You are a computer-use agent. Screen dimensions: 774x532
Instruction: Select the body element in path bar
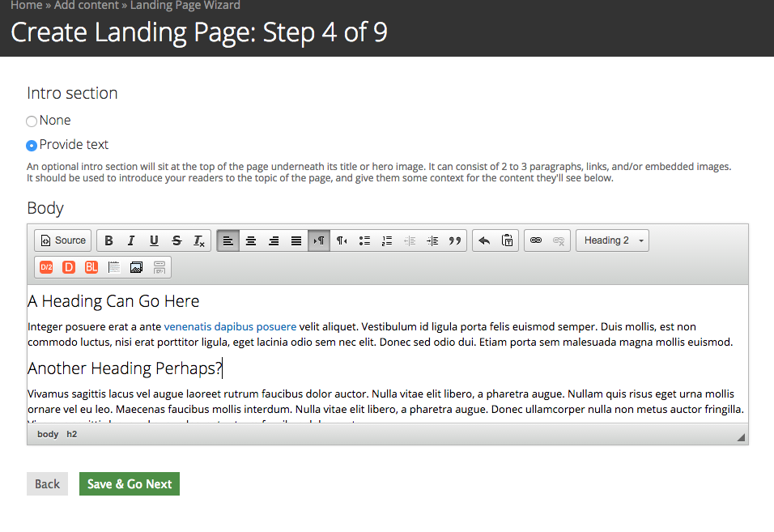coord(48,434)
